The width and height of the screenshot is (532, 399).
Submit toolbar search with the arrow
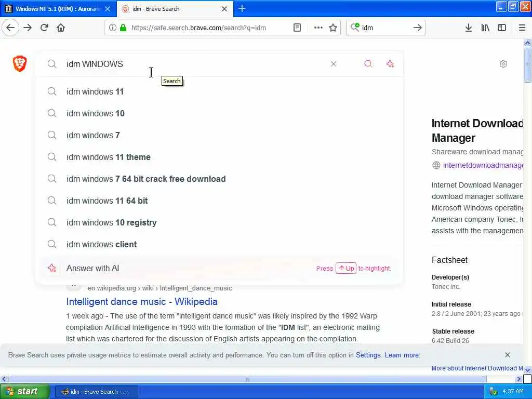417,28
